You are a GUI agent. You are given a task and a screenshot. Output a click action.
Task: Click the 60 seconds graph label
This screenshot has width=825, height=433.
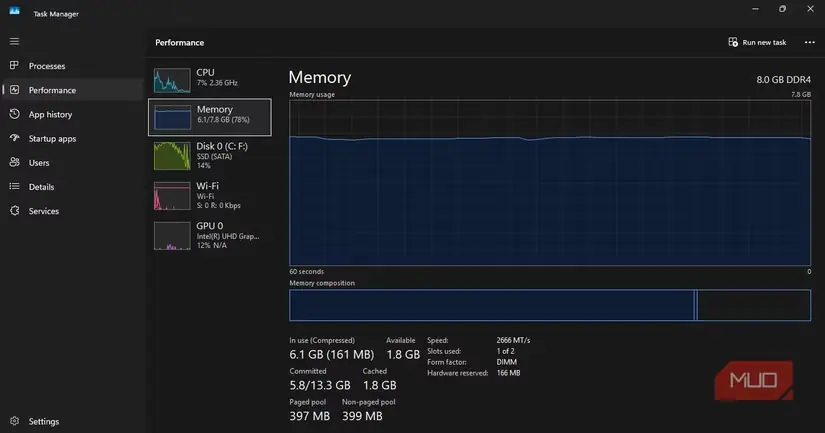(306, 271)
